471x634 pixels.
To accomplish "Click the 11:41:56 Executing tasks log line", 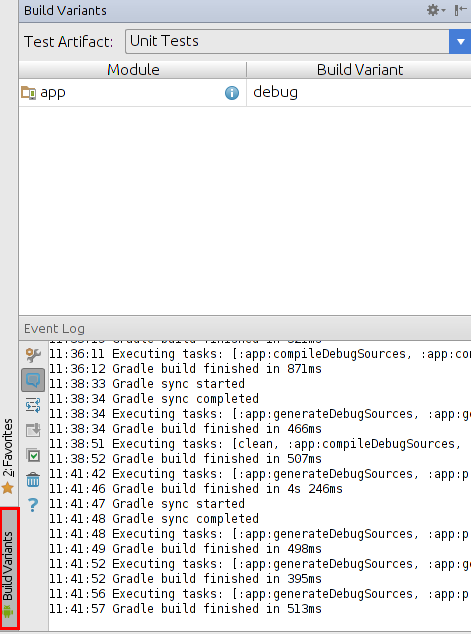I will click(x=259, y=594).
